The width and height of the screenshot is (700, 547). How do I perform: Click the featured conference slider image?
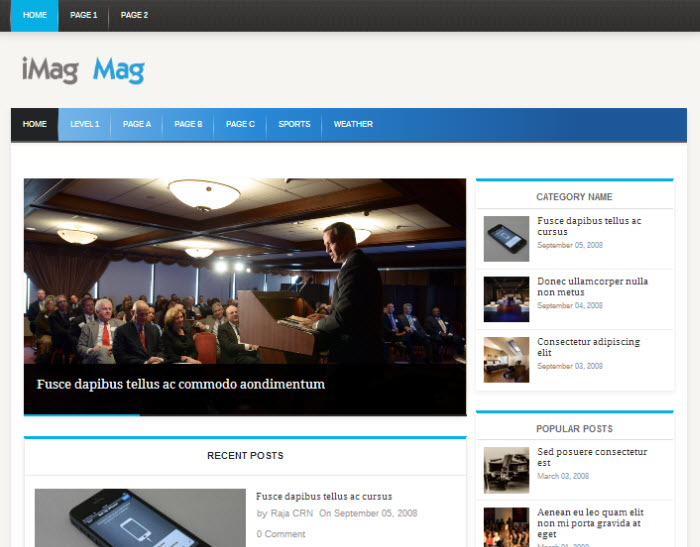245,271
